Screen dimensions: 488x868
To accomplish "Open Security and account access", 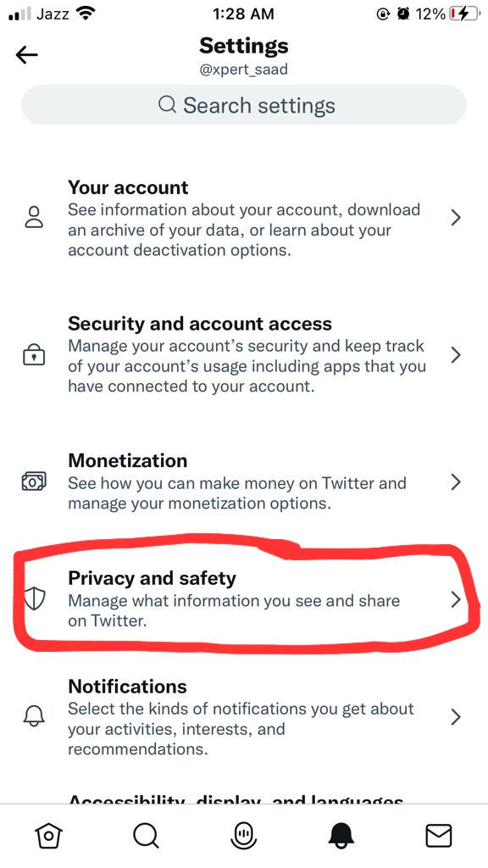I will (244, 354).
